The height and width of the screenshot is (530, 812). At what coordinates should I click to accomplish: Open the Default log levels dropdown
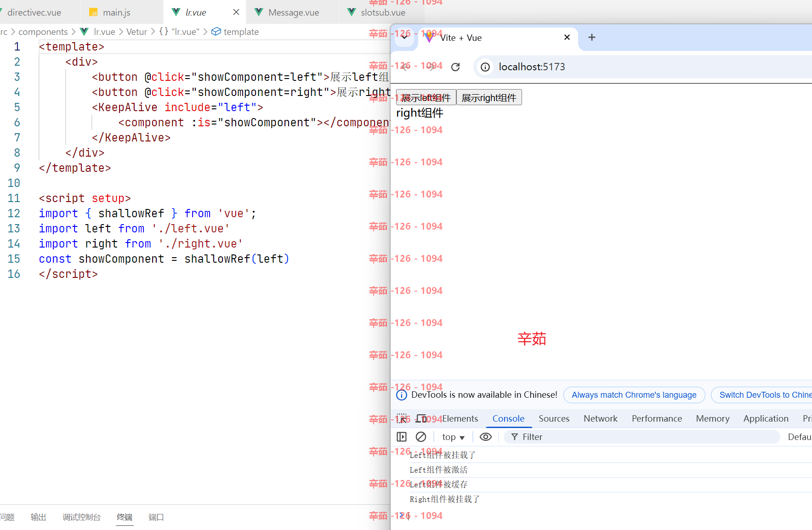[800, 437]
